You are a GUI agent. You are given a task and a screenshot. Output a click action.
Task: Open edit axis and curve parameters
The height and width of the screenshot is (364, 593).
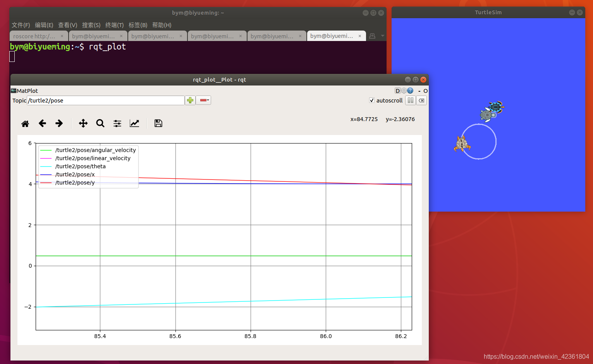click(134, 123)
